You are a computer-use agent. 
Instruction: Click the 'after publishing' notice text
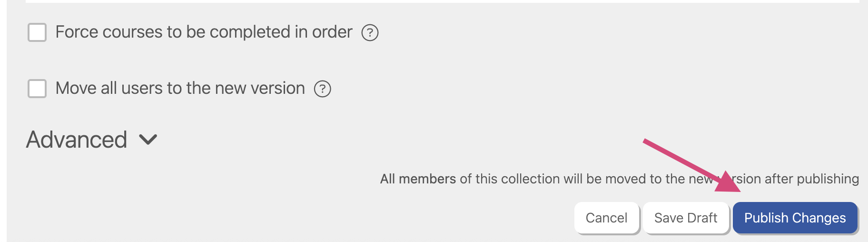[x=827, y=179]
